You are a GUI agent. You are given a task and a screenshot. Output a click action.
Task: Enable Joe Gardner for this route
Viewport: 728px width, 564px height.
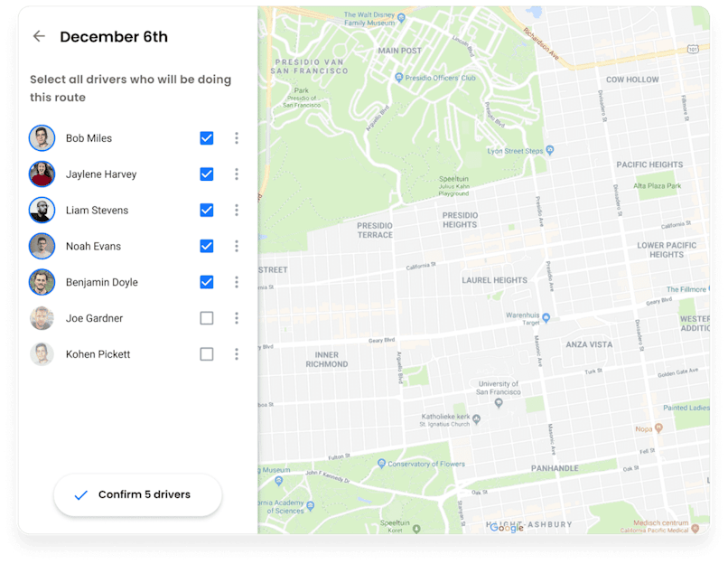[206, 318]
